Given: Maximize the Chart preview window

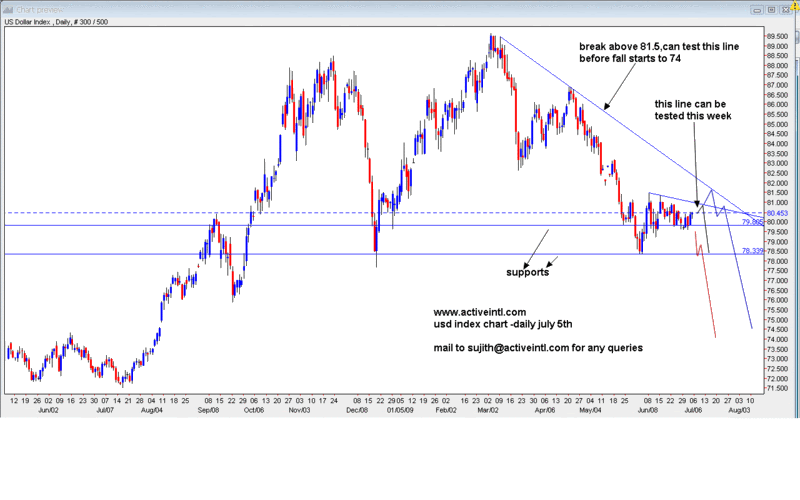Looking at the screenshot, I should pos(770,8).
